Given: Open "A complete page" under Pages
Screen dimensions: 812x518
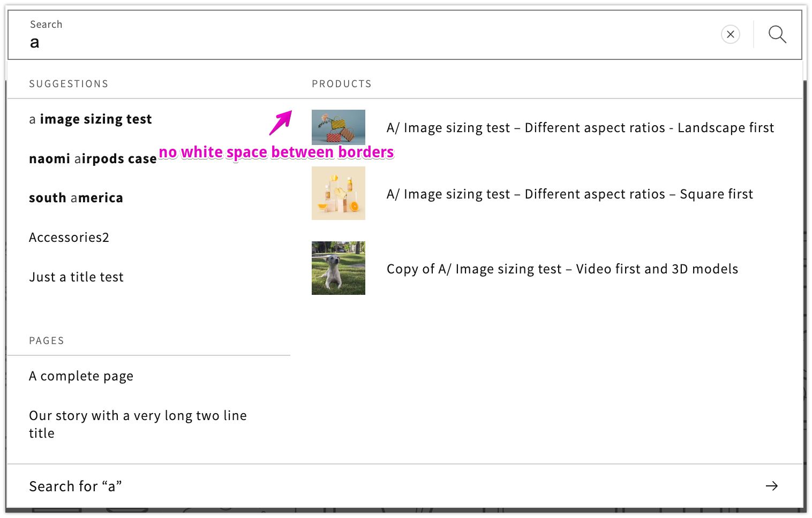Looking at the screenshot, I should coord(81,376).
